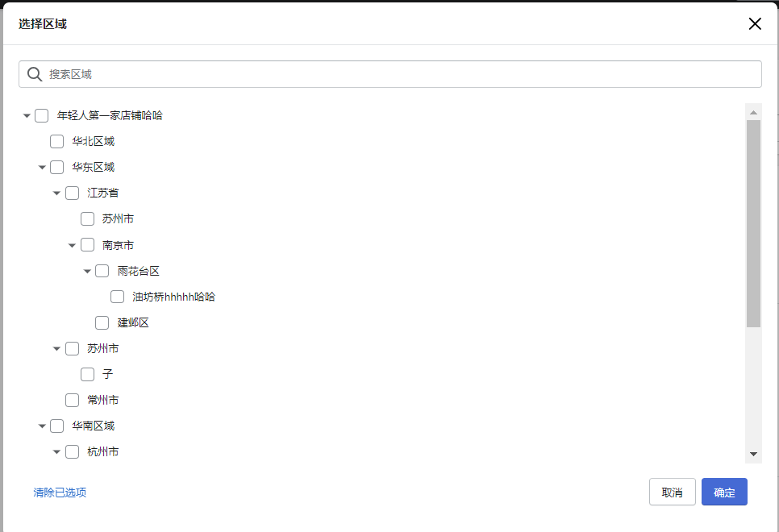Tick the 建邺区 checkbox

point(102,323)
